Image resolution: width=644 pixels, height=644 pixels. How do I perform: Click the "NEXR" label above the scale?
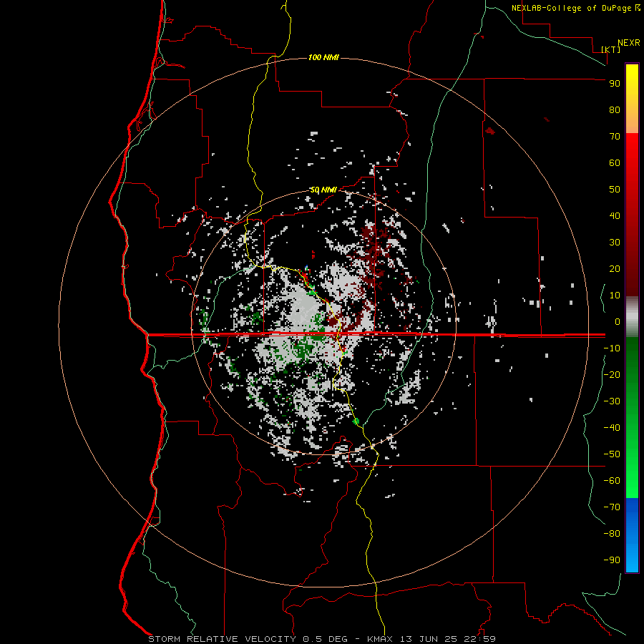pos(629,43)
